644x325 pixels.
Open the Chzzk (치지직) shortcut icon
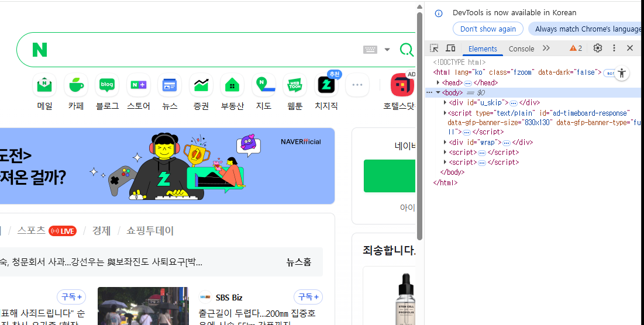click(326, 85)
